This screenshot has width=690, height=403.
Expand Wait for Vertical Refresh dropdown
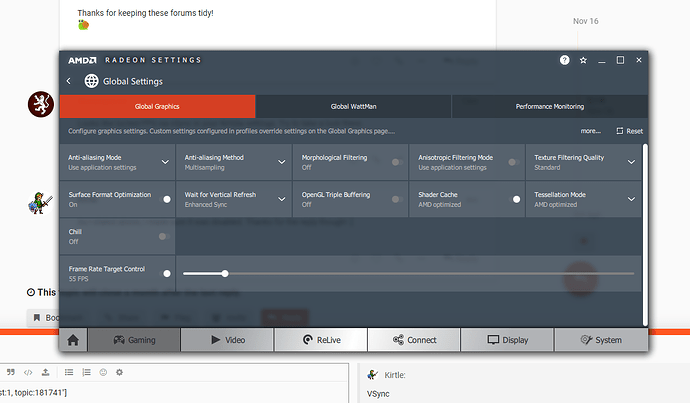pos(282,199)
